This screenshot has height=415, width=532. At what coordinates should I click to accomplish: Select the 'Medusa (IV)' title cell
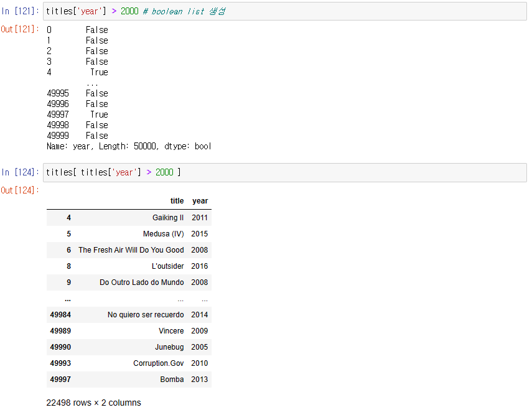[x=163, y=234]
